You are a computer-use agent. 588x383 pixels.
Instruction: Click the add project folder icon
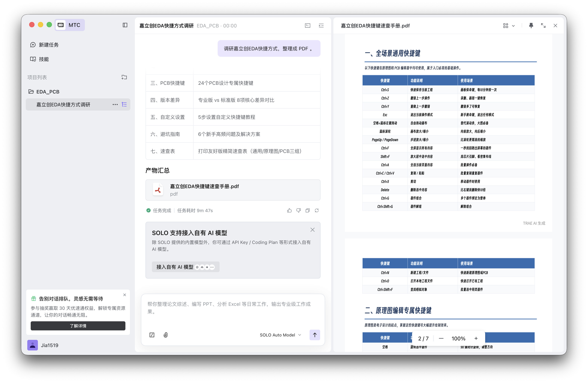[124, 77]
